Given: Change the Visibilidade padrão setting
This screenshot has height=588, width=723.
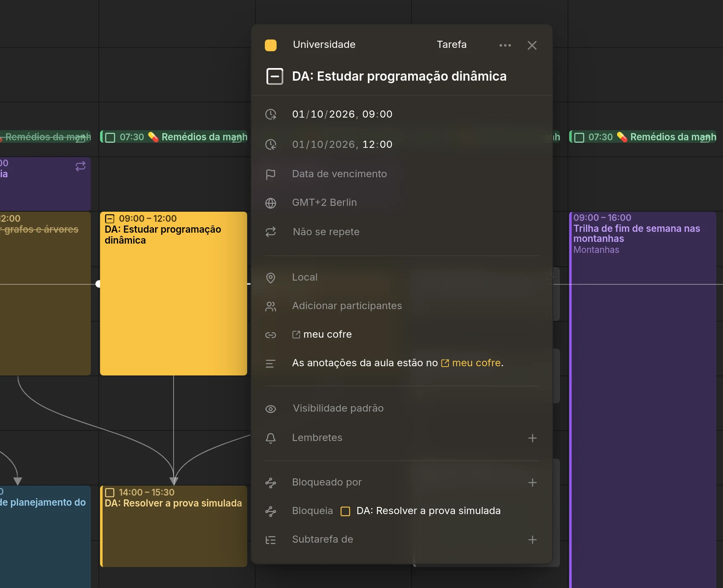Looking at the screenshot, I should click(x=338, y=408).
